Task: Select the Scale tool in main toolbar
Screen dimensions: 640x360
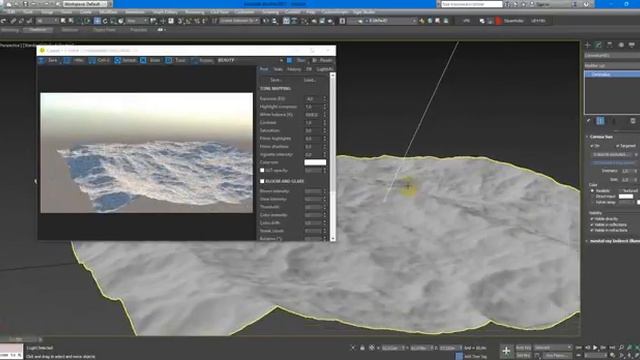Action: pos(113,21)
